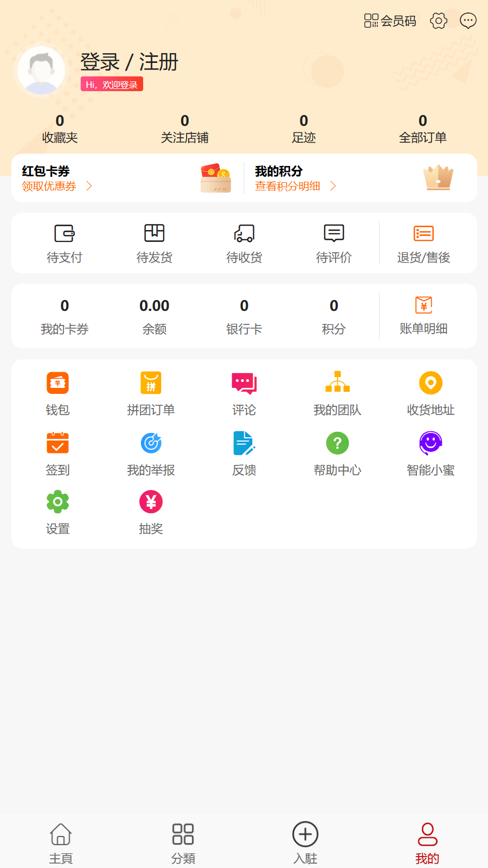
Task: Tap 登录 / 注册 to log in
Action: (130, 62)
